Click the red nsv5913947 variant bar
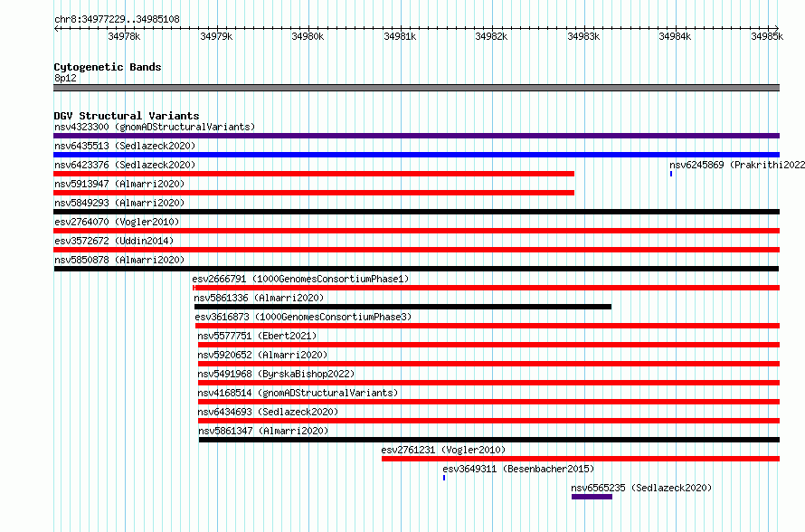 point(314,193)
